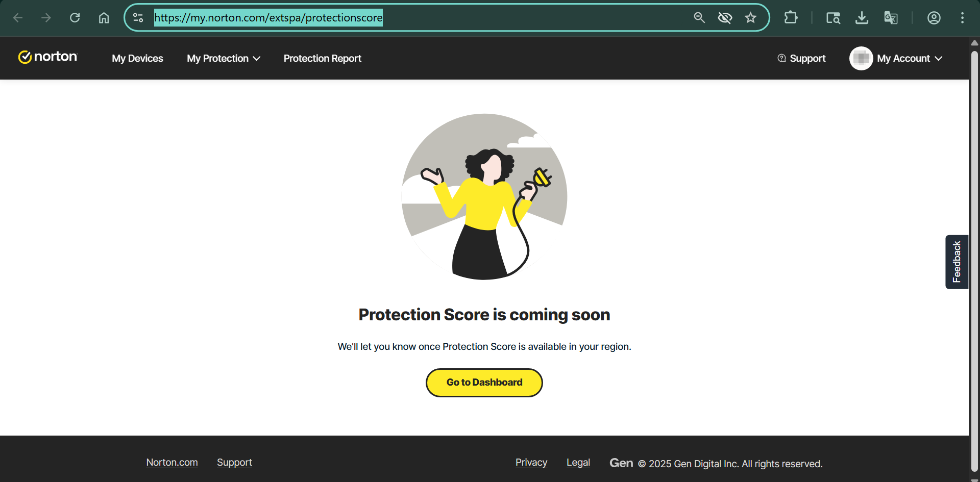The image size is (980, 482).
Task: Click the browser profile icon
Action: click(x=934, y=18)
